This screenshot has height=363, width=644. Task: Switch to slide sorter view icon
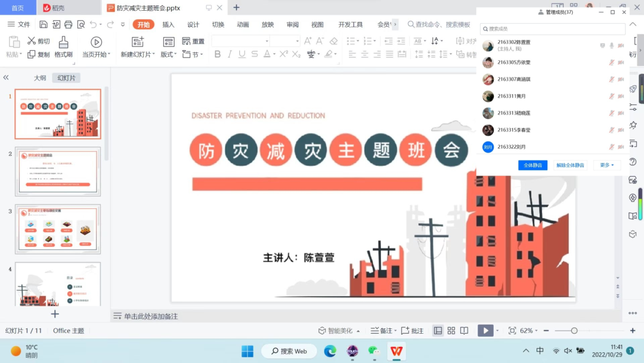coord(451,331)
